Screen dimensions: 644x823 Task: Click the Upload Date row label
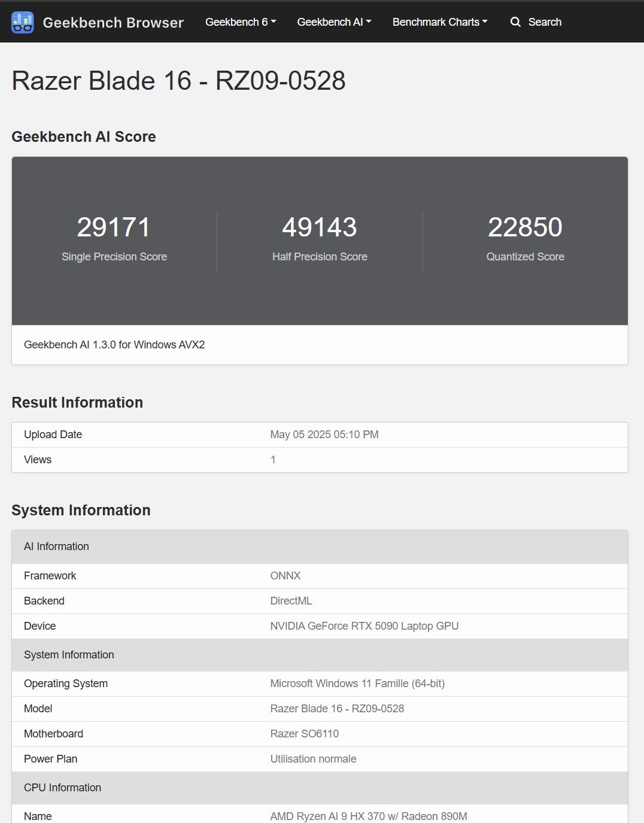click(53, 435)
